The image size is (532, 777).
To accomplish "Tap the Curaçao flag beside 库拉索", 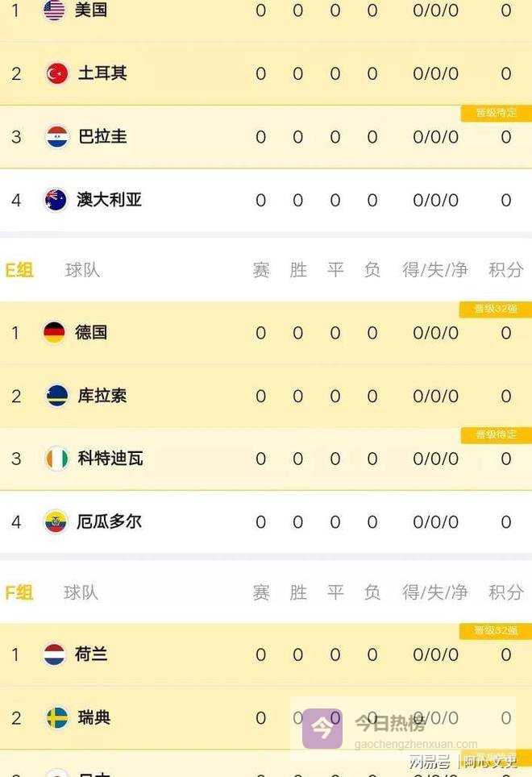I will pyautogui.click(x=56, y=396).
